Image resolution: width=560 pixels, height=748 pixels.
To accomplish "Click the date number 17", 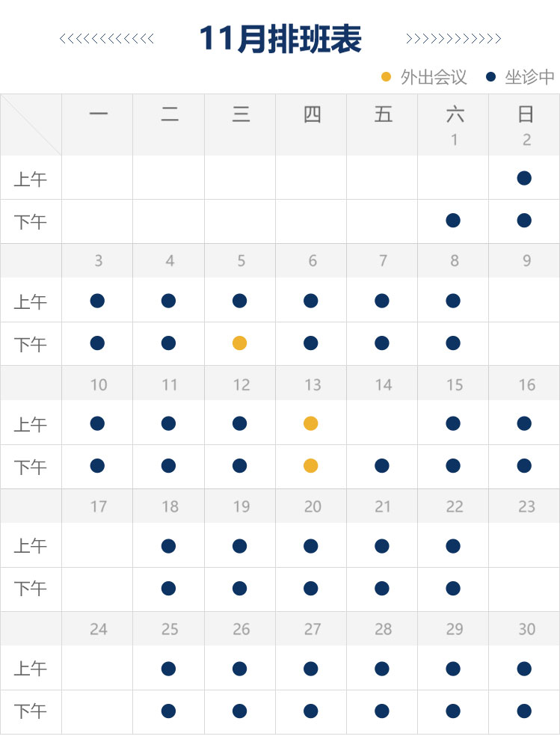I will 99,506.
